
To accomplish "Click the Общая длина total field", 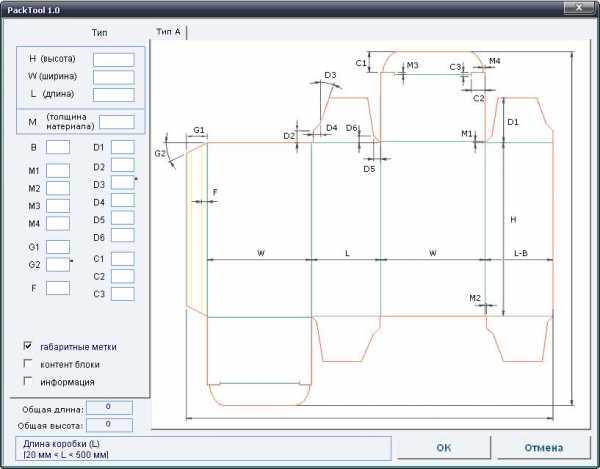I will point(109,408).
